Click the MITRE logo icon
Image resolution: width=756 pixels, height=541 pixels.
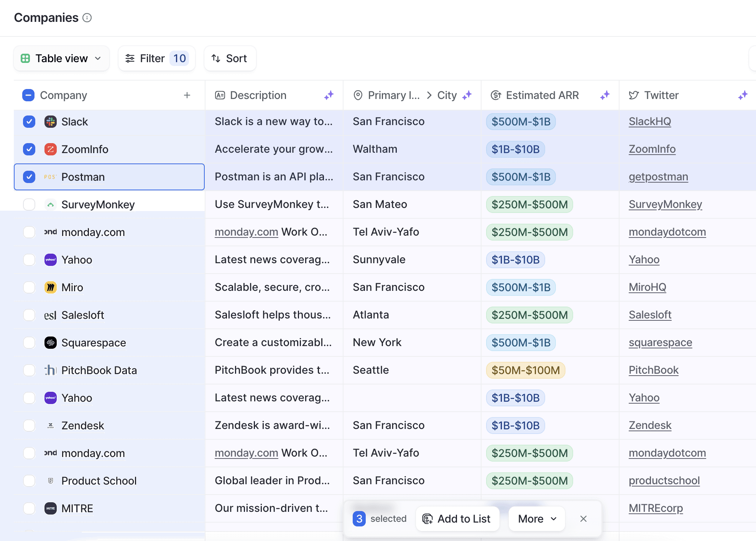pyautogui.click(x=51, y=508)
